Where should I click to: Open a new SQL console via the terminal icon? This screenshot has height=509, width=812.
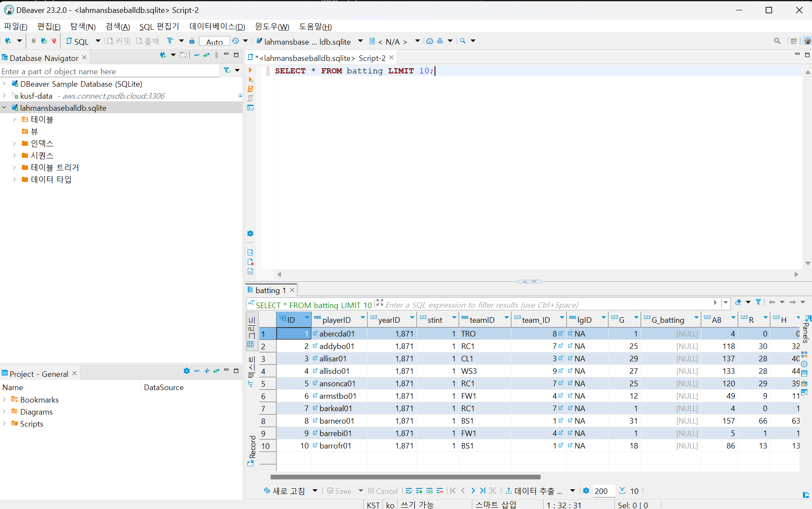pyautogui.click(x=251, y=108)
